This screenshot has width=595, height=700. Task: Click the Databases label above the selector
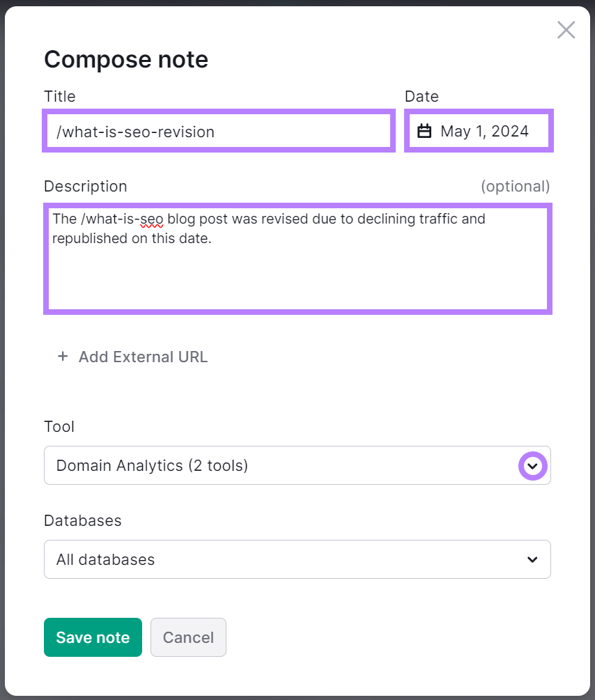click(82, 521)
